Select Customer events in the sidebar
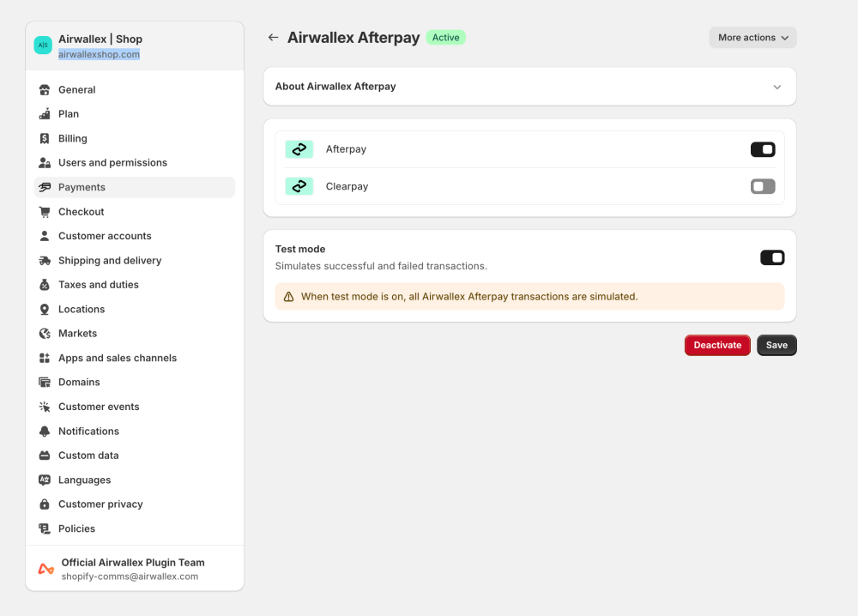The image size is (858, 616). click(x=100, y=406)
